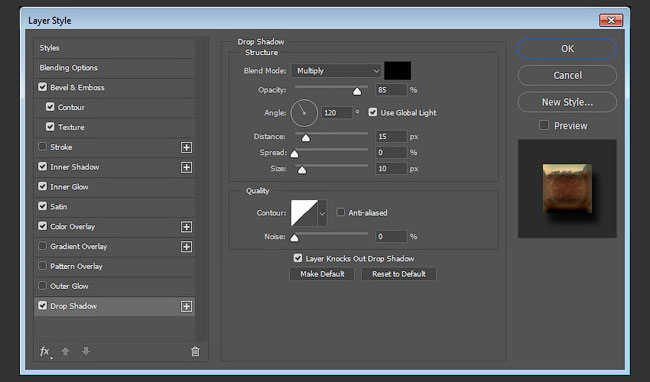
Task: Enable the Gradient Overlay checkbox
Action: click(x=42, y=246)
